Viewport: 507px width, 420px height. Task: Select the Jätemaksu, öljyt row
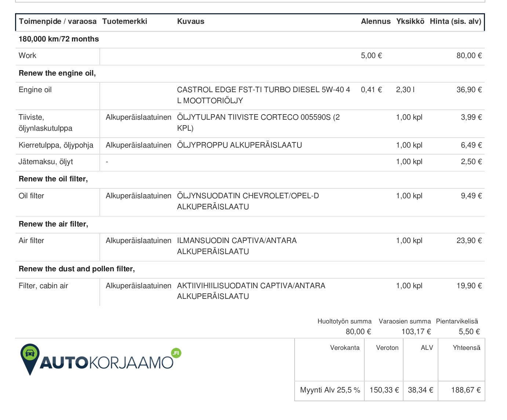coord(250,162)
